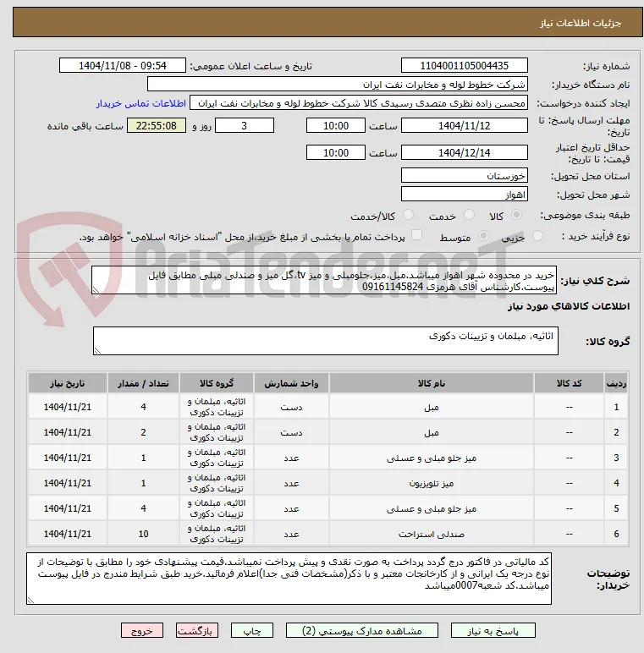The height and width of the screenshot is (653, 644).
Task: Click the price validity time field 10:00
Action: [x=336, y=153]
